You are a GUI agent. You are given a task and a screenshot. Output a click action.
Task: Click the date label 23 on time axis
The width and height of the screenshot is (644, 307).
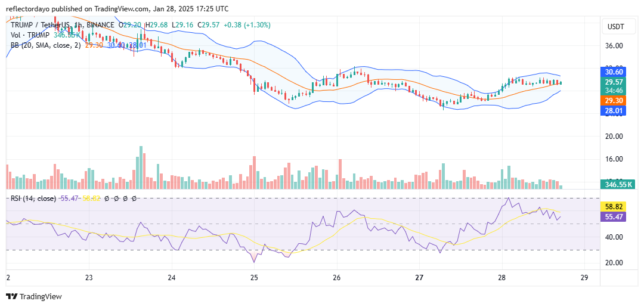(89, 277)
